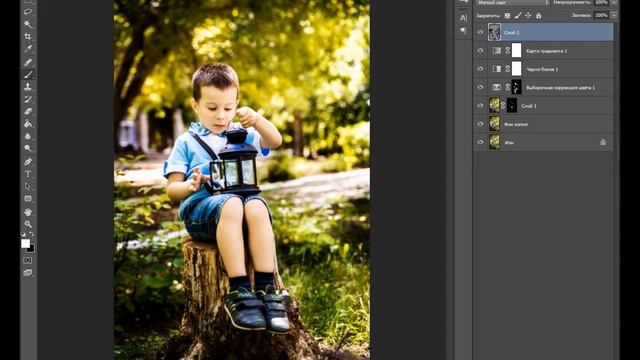
Task: Select the Hand tool
Action: (28, 212)
